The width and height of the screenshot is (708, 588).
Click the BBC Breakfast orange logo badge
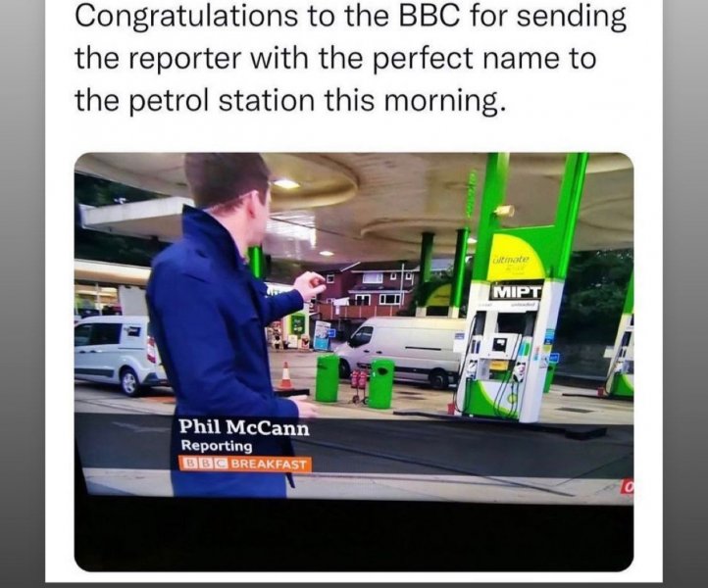tap(245, 464)
